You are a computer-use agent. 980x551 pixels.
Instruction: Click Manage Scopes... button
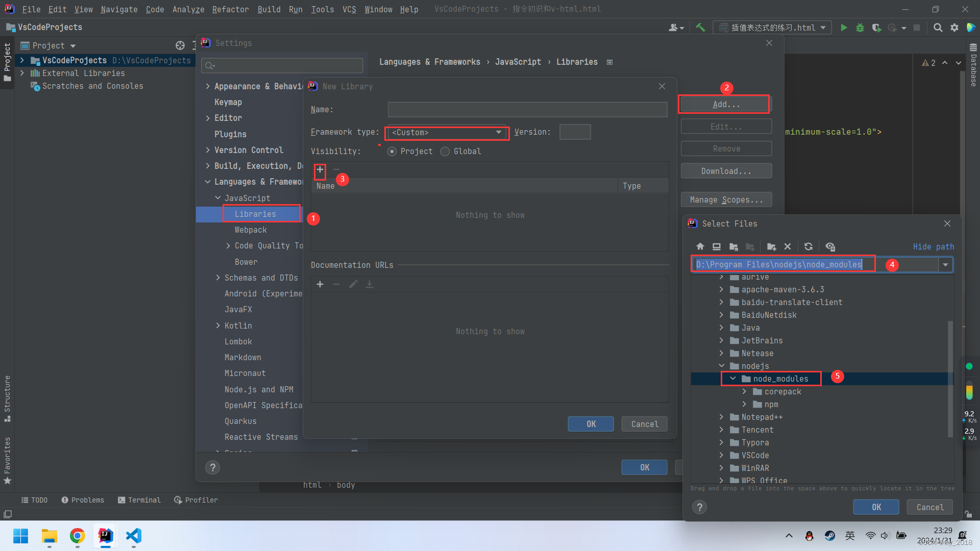726,199
